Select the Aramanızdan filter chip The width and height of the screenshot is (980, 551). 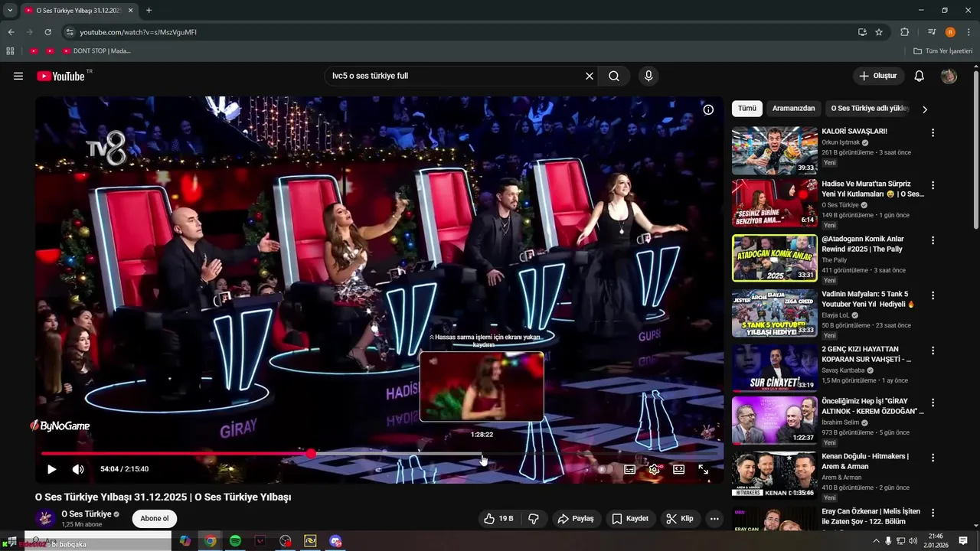793,109
